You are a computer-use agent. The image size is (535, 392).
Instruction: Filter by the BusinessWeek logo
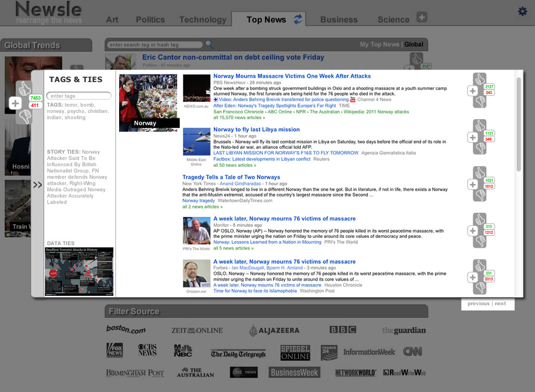294,373
